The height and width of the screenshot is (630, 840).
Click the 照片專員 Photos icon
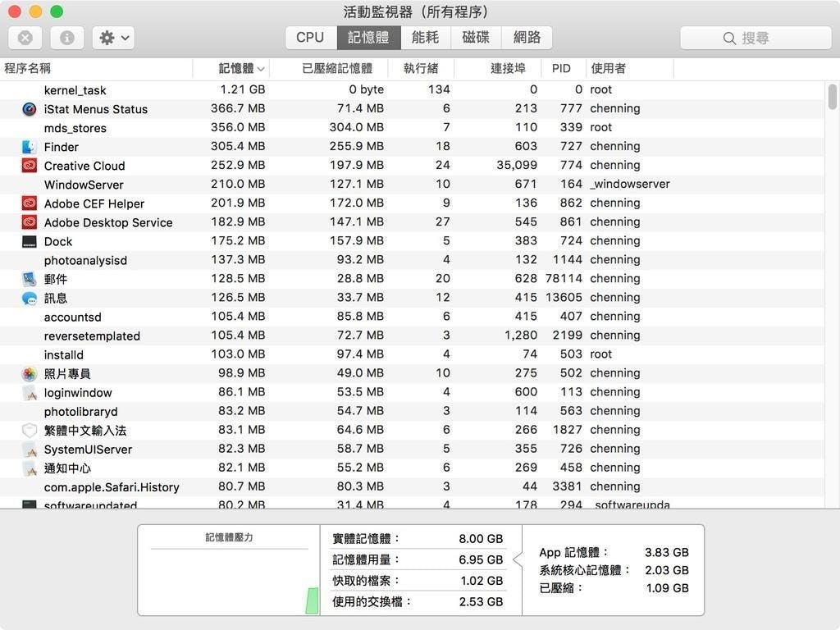coord(30,374)
